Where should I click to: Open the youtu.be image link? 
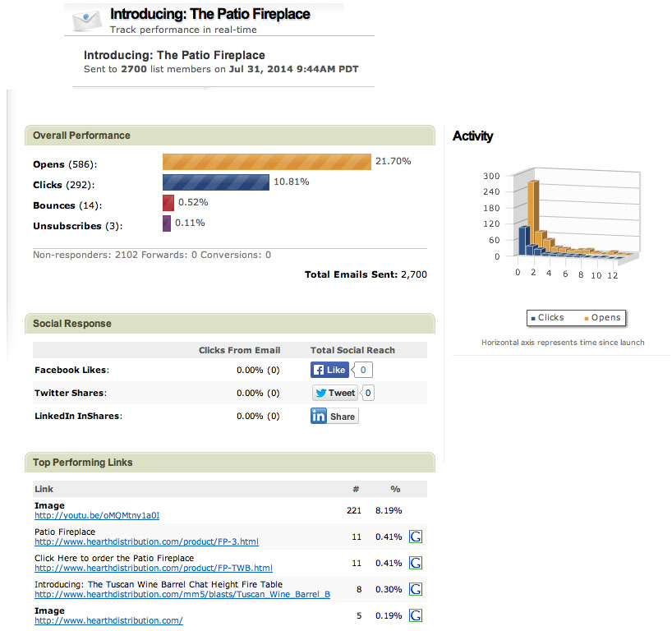pos(96,516)
